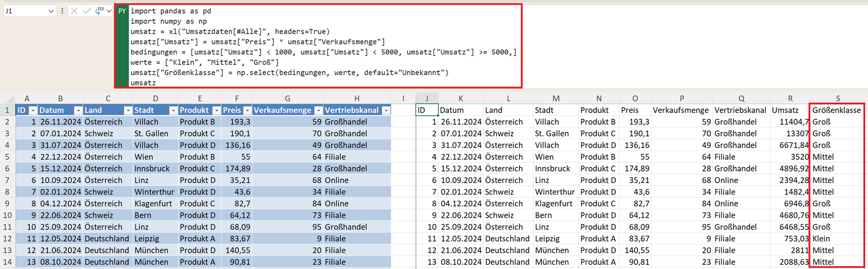Select the Größenklasse header cell
Image resolution: width=868 pixels, height=269 pixels.
tap(836, 110)
